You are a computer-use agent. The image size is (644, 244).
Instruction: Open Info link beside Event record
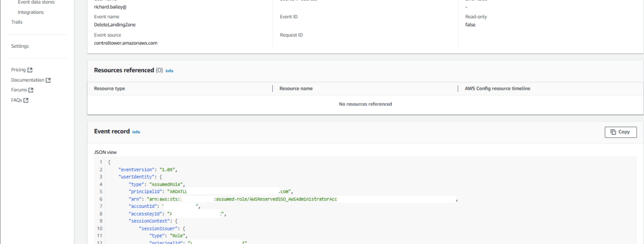[x=136, y=132]
